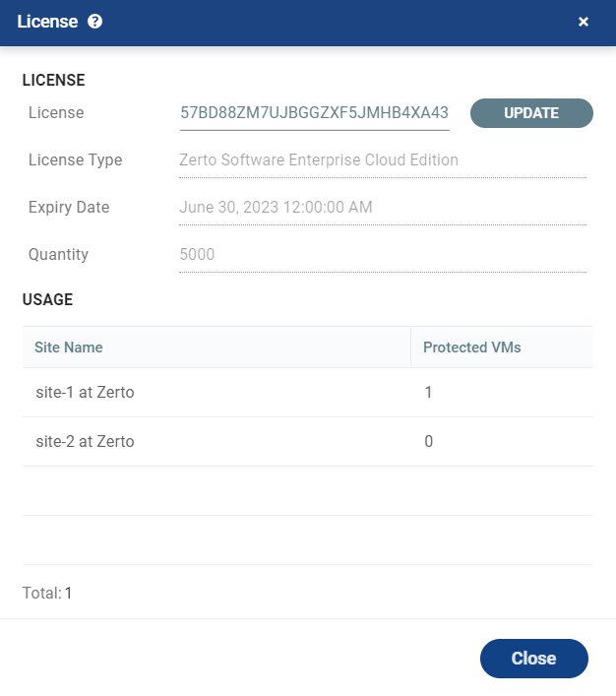Close the License dialog with the X icon
Screen dimensions: 616x696
coord(584,22)
